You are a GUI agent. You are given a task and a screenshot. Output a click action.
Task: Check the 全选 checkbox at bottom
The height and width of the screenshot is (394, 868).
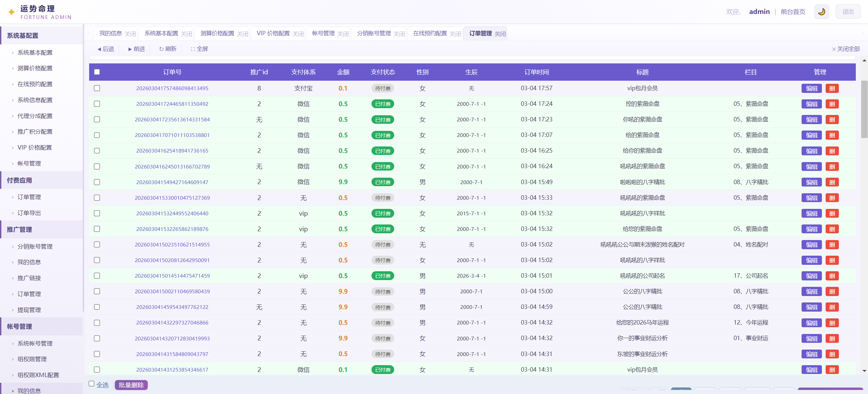(92, 384)
